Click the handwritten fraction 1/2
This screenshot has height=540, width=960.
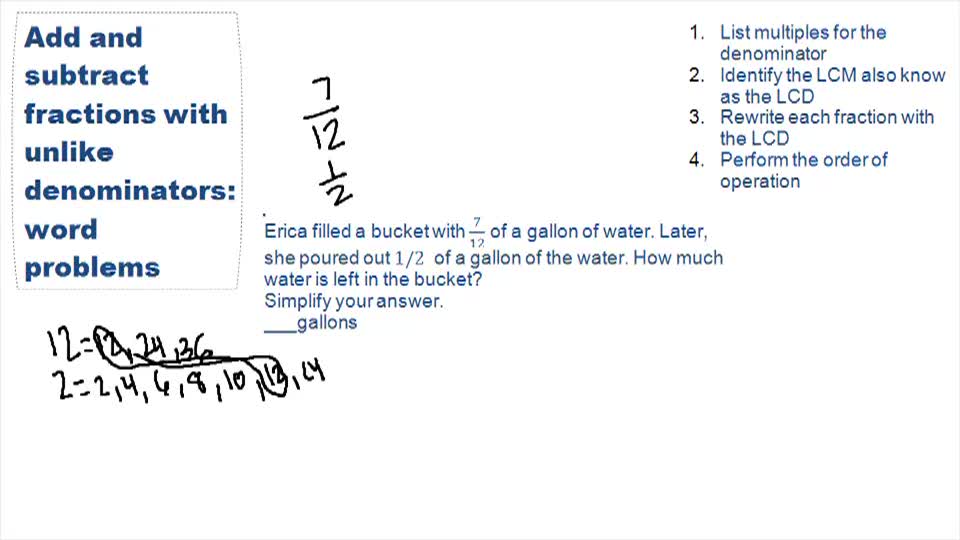335,182
